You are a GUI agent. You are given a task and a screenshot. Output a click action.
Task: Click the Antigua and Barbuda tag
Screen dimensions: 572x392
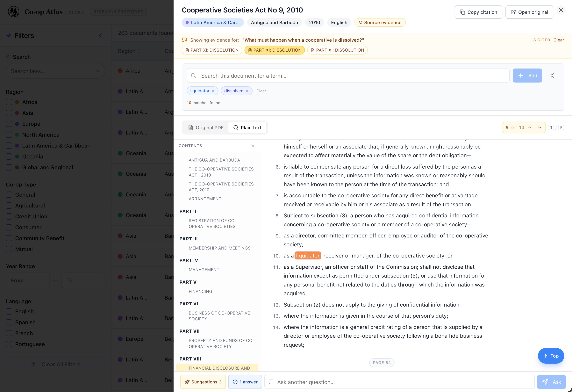coord(275,22)
